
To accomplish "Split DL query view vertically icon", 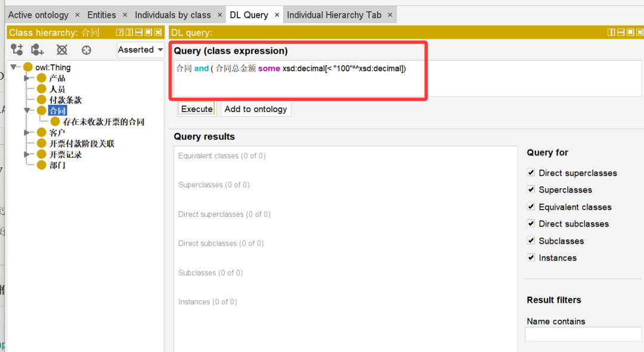I will tap(611, 32).
